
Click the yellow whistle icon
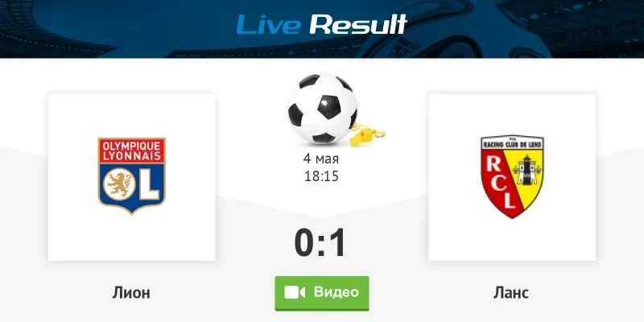point(367,134)
